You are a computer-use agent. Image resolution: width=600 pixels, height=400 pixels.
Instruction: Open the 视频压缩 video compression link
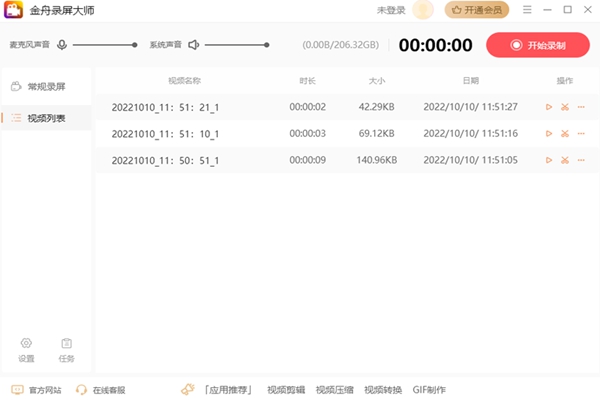[x=333, y=390]
